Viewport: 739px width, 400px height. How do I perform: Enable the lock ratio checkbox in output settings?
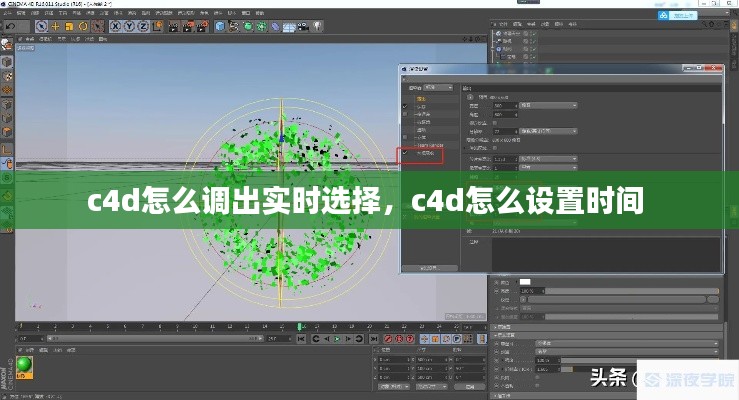471,121
